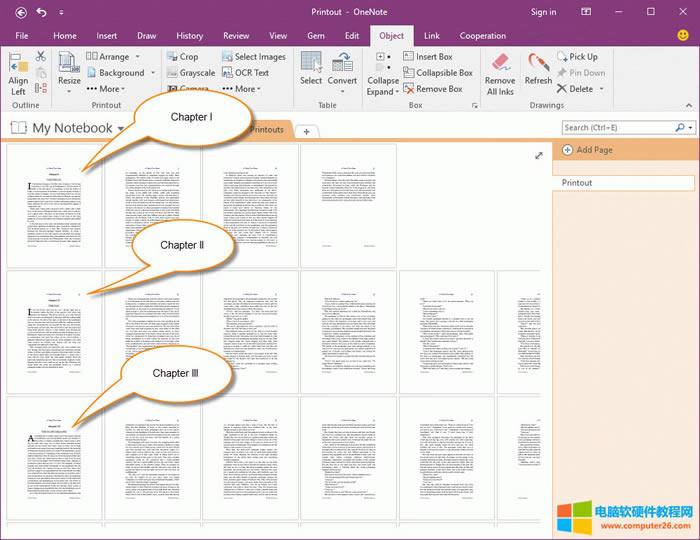Click the Undo arrow in title bar
700x540 pixels.
tap(41, 12)
